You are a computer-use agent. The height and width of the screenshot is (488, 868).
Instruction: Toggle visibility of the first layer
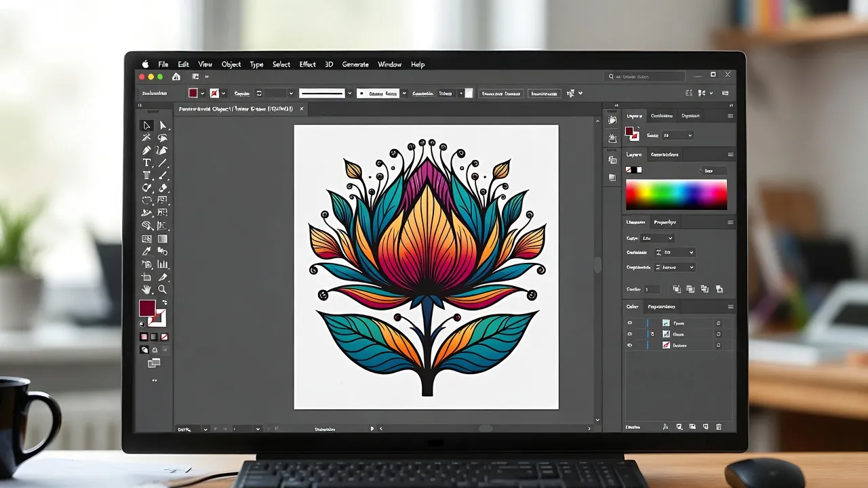coord(630,323)
